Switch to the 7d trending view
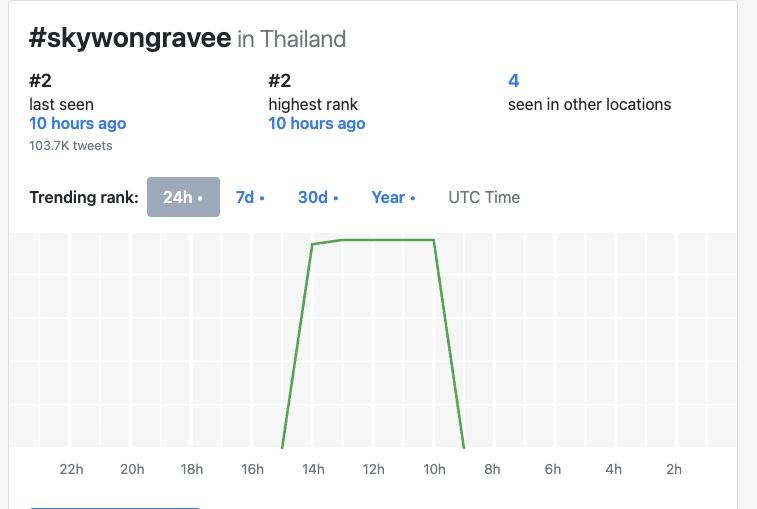Screen dimensions: 757x509 coord(250,197)
